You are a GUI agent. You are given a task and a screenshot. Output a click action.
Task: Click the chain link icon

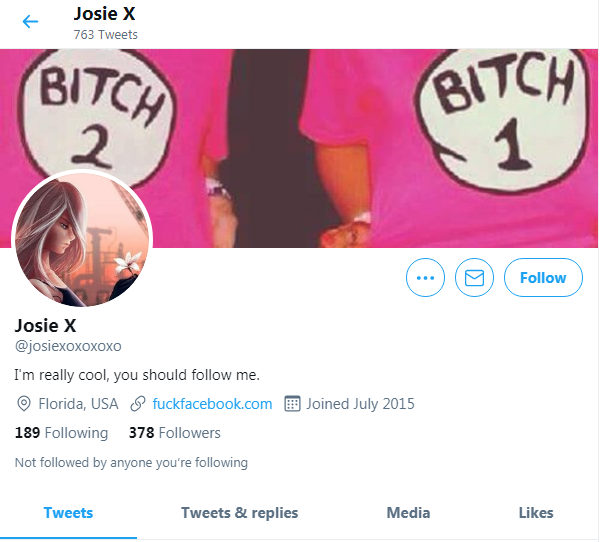[138, 404]
